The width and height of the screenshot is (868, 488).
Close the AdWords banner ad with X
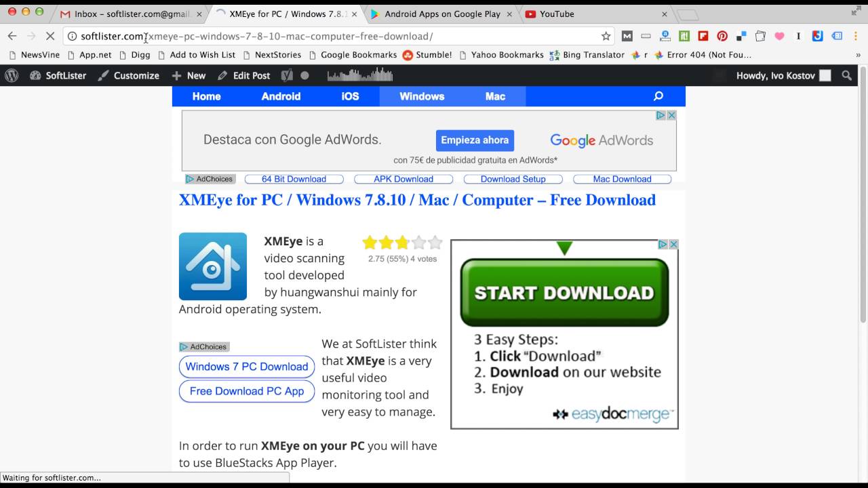tap(671, 116)
